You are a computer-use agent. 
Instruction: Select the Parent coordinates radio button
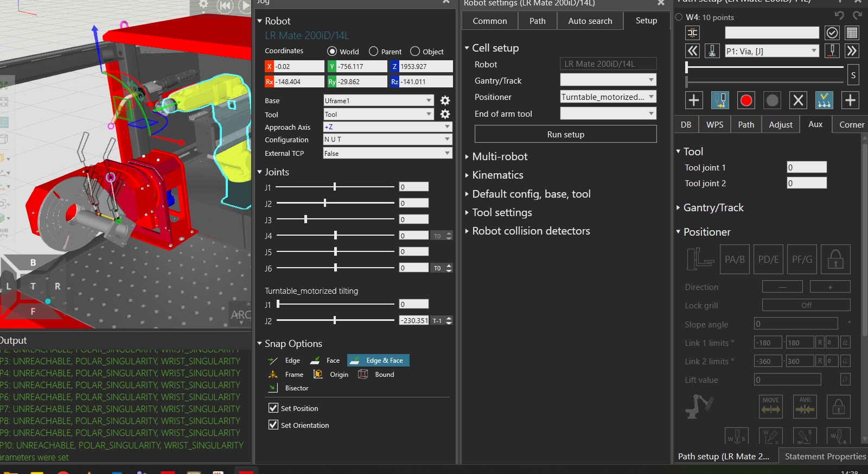[x=373, y=52]
